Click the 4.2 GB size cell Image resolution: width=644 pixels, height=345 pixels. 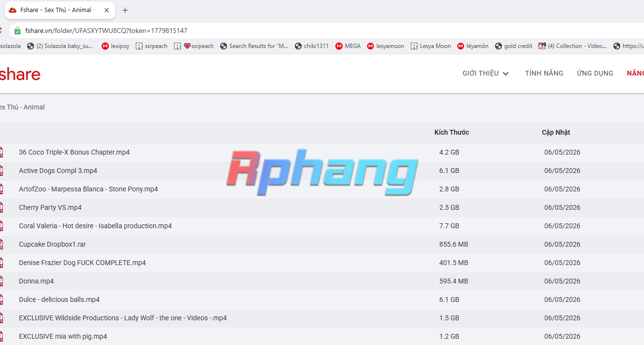(449, 152)
